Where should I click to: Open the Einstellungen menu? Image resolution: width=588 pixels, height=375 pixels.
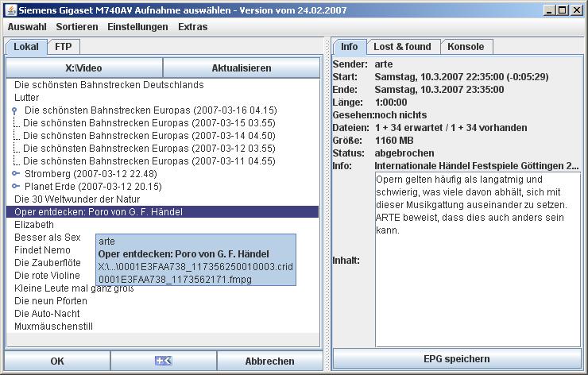(x=137, y=27)
